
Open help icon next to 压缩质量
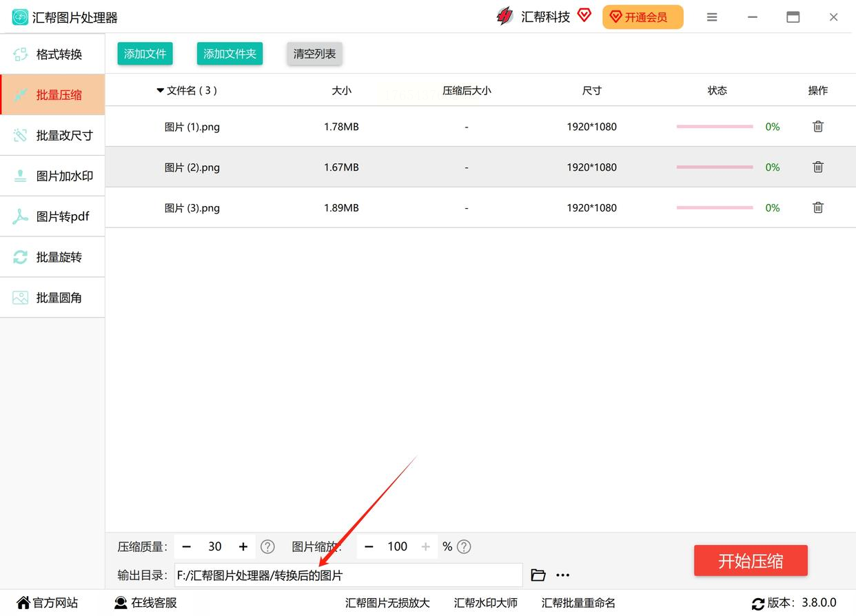click(x=267, y=546)
